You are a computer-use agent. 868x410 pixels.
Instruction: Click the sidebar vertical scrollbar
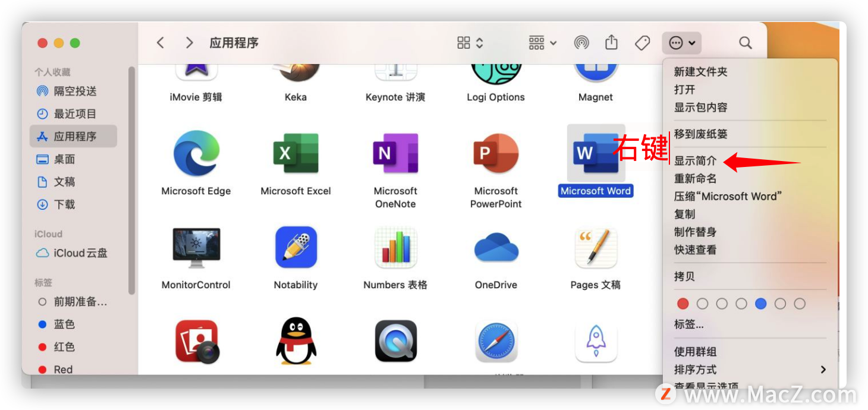(x=131, y=180)
